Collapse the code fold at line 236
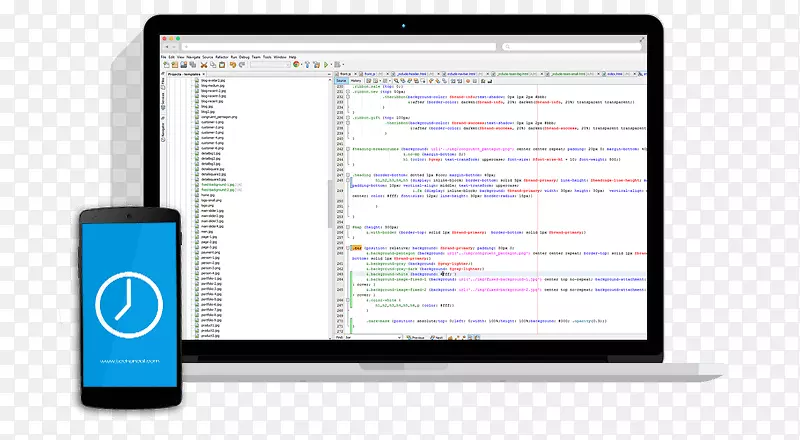 349,120
